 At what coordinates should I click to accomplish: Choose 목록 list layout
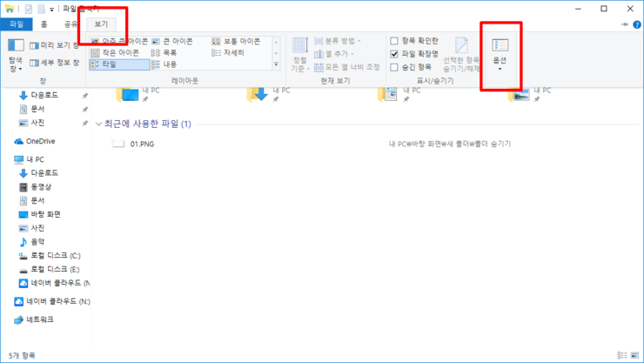(164, 52)
